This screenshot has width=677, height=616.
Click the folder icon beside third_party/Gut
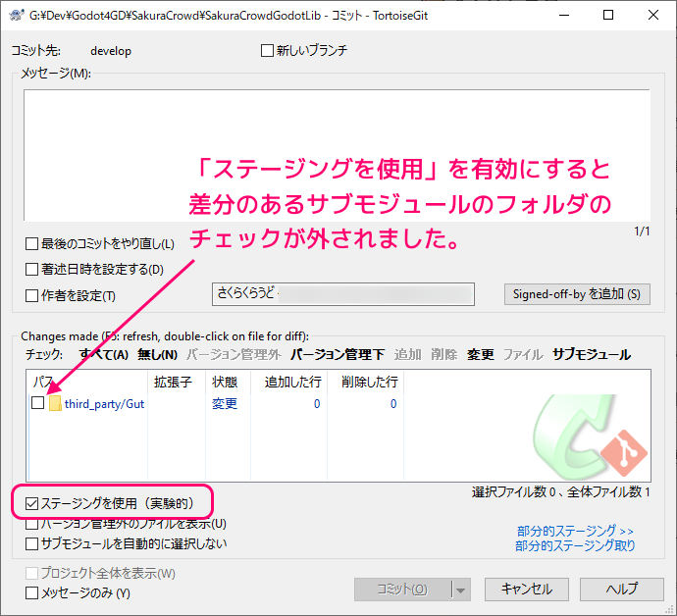pos(55,404)
